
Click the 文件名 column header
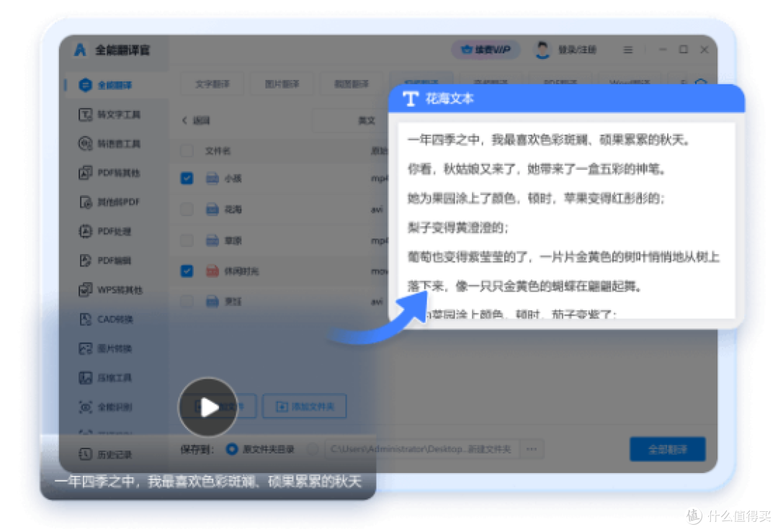218,150
